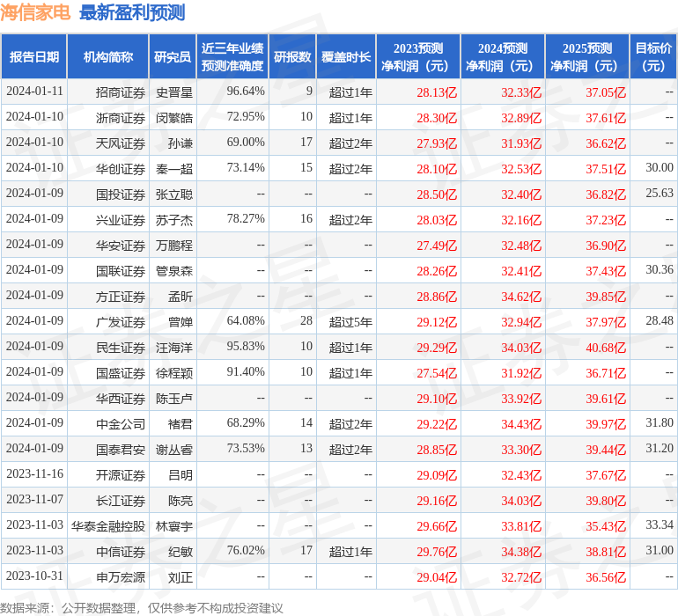Click researcher name 苏子杰
The width and height of the screenshot is (678, 616).
click(173, 220)
